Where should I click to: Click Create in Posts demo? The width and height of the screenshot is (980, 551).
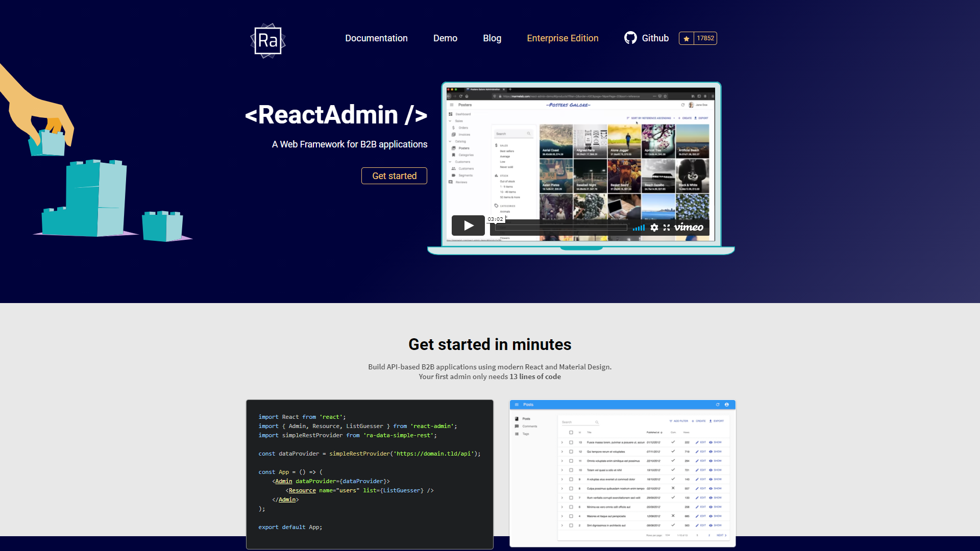[x=699, y=421]
